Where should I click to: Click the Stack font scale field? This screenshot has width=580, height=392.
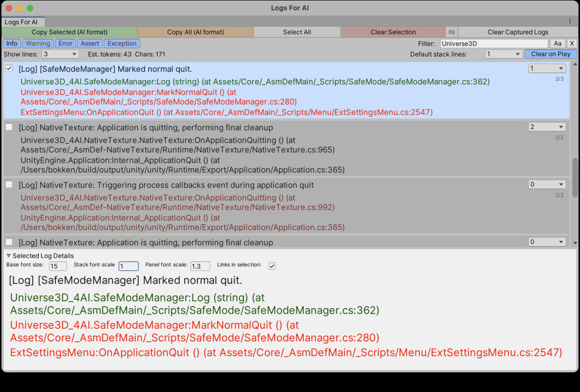[x=128, y=266]
